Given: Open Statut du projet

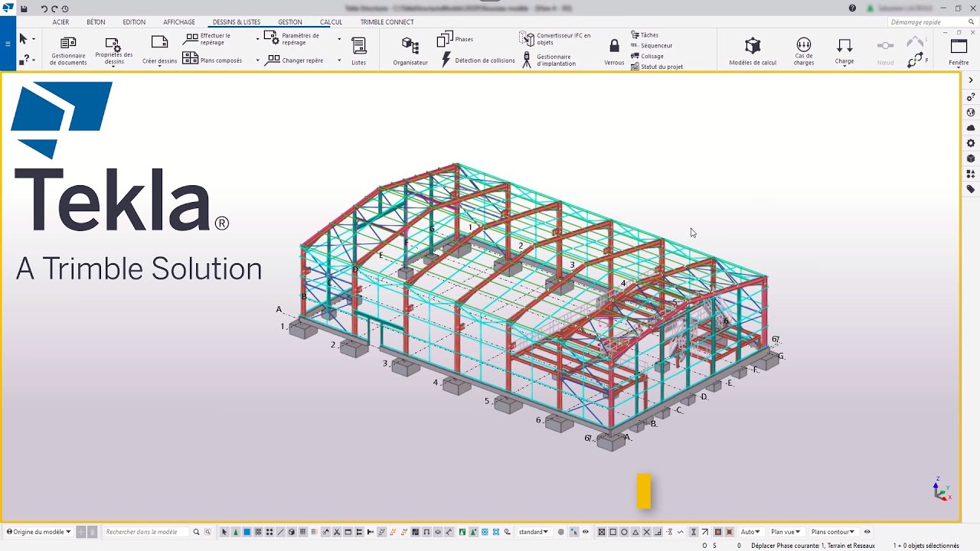Looking at the screenshot, I should coord(657,67).
